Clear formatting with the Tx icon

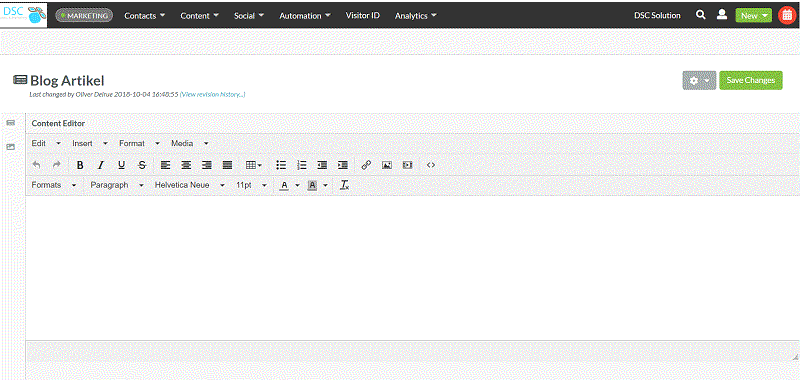click(344, 185)
